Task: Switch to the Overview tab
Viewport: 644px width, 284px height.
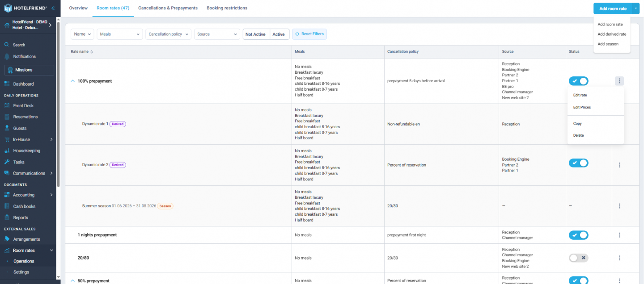Action: pyautogui.click(x=78, y=8)
